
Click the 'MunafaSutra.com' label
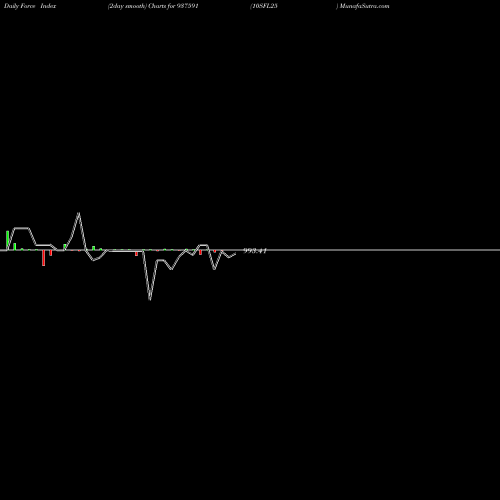[x=364, y=6]
